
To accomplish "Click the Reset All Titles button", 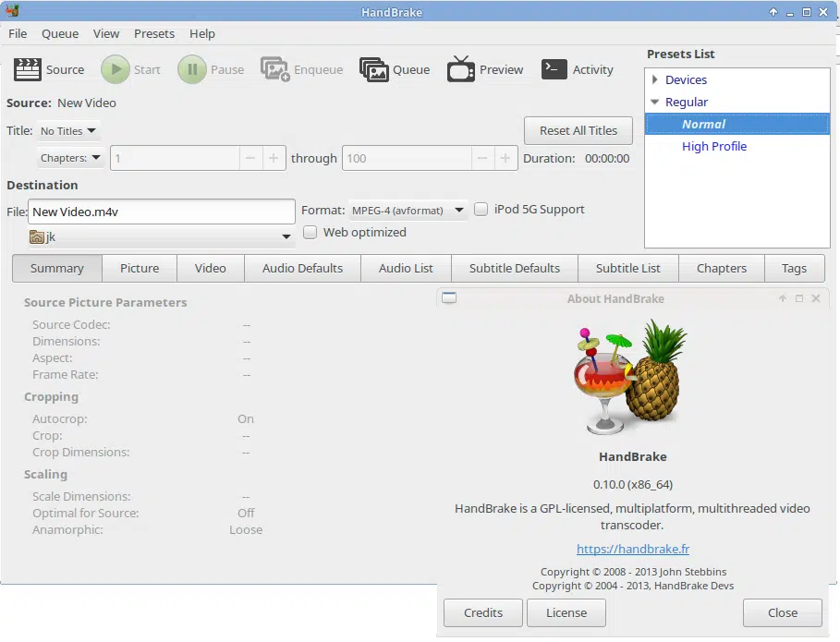I will [578, 131].
